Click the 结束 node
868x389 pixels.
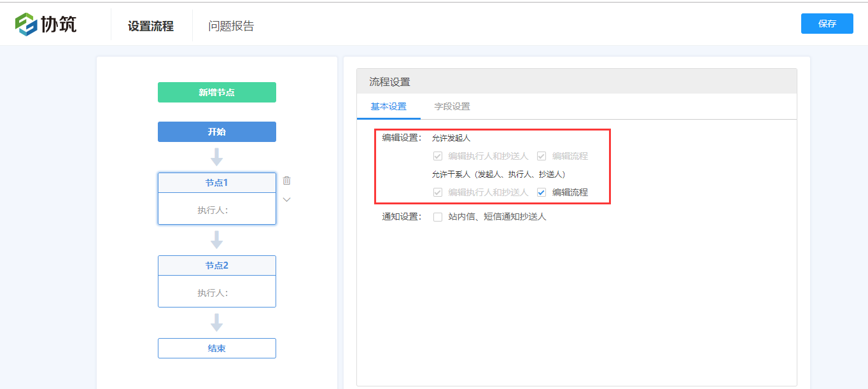217,348
